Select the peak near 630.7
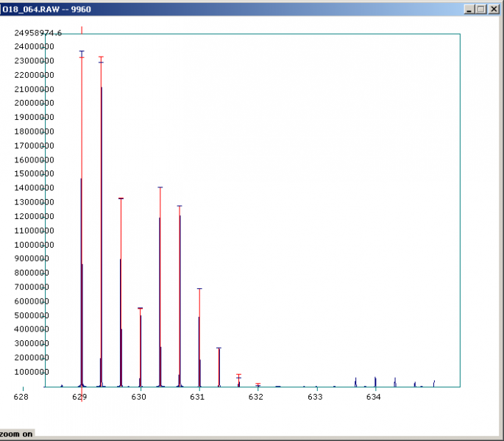 [180, 294]
